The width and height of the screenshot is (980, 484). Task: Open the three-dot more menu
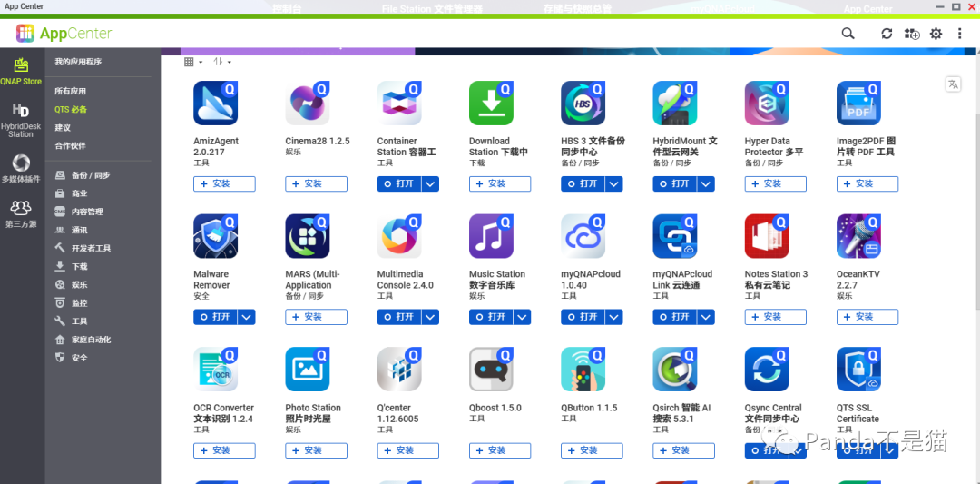click(x=960, y=34)
